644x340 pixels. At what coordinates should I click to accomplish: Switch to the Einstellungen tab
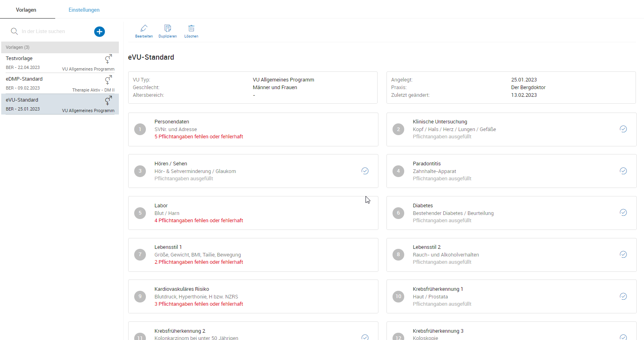pyautogui.click(x=84, y=10)
